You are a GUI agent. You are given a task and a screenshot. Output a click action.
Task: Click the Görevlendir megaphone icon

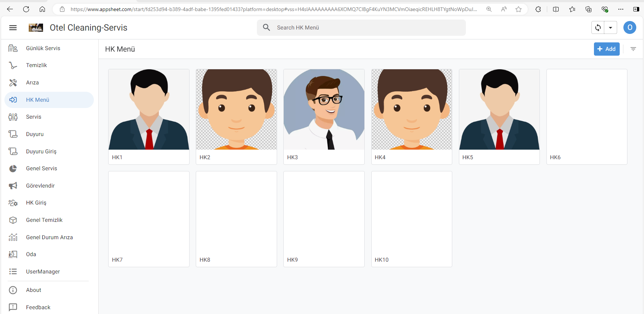pos(13,186)
